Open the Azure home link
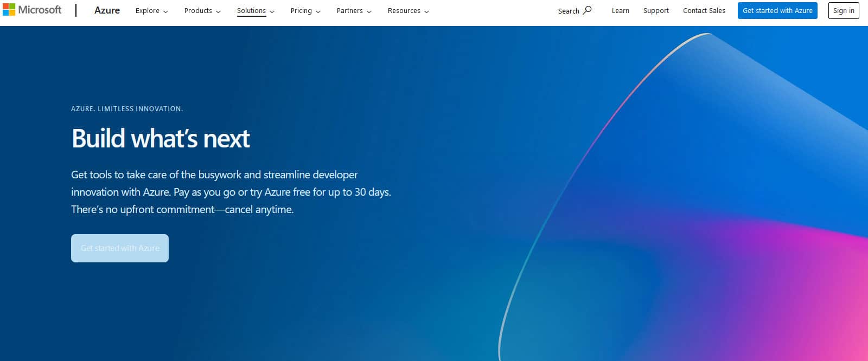Viewport: 868px width, 361px height. (107, 10)
